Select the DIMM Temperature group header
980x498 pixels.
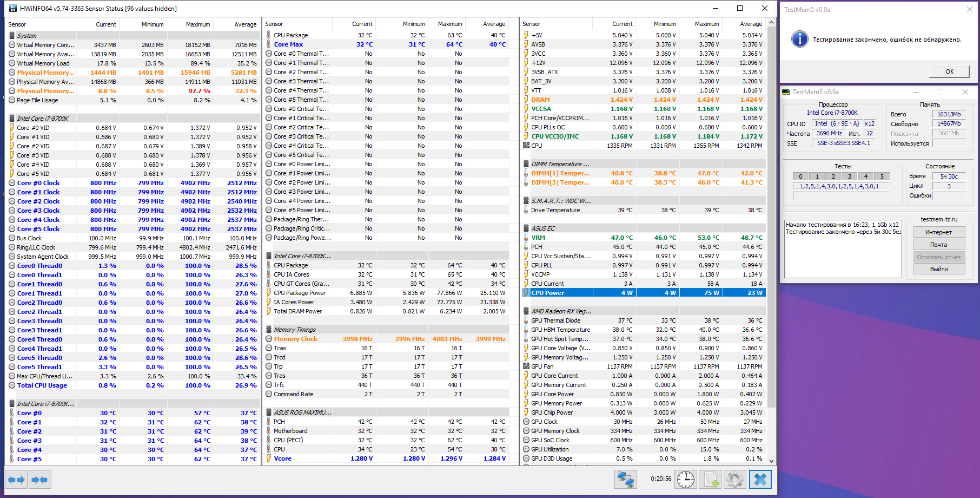click(644, 164)
